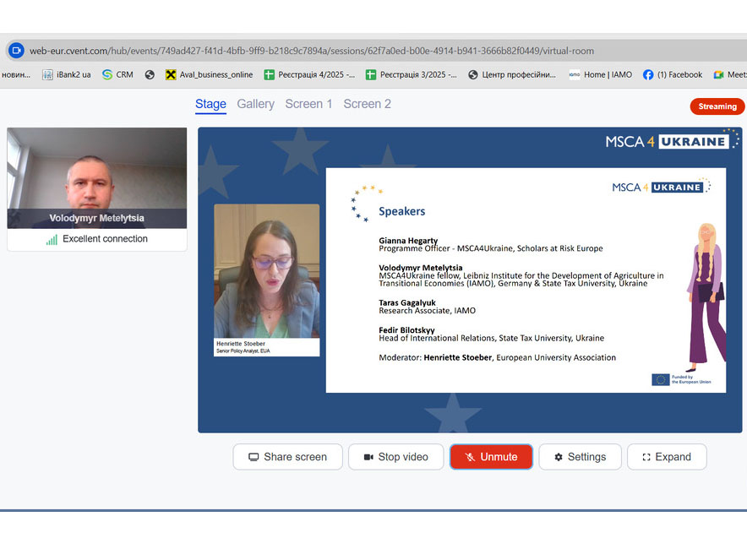Click the camera permission icon in address bar
Viewport: 747px width, 560px height.
(x=16, y=51)
